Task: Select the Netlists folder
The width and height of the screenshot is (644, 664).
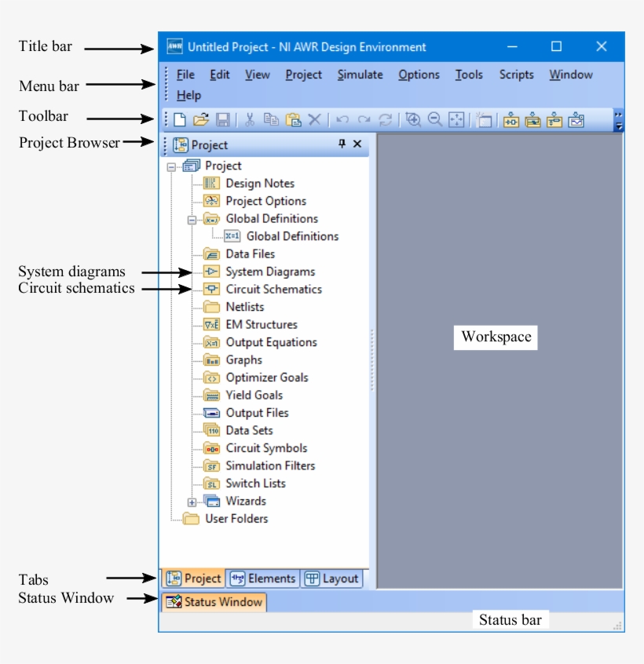Action: pos(234,307)
